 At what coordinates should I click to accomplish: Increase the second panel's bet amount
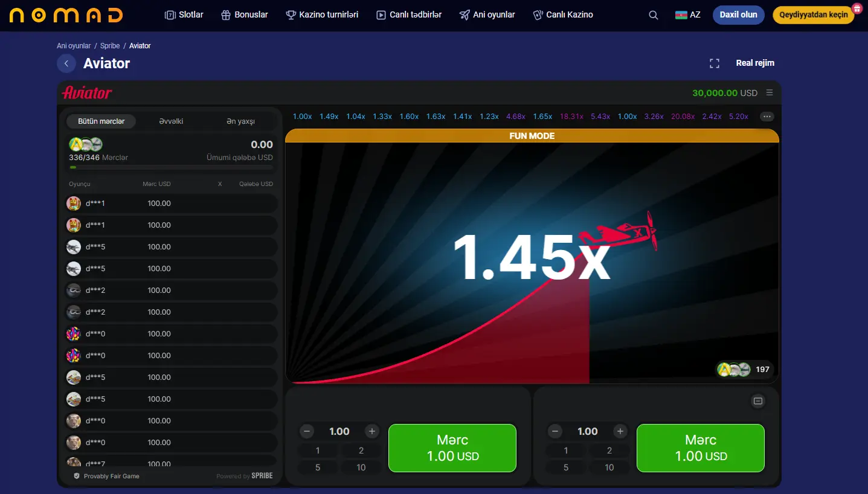point(620,431)
